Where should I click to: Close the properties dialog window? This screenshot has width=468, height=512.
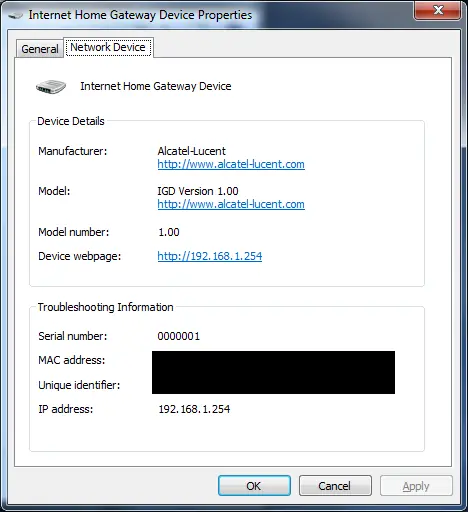[x=438, y=10]
